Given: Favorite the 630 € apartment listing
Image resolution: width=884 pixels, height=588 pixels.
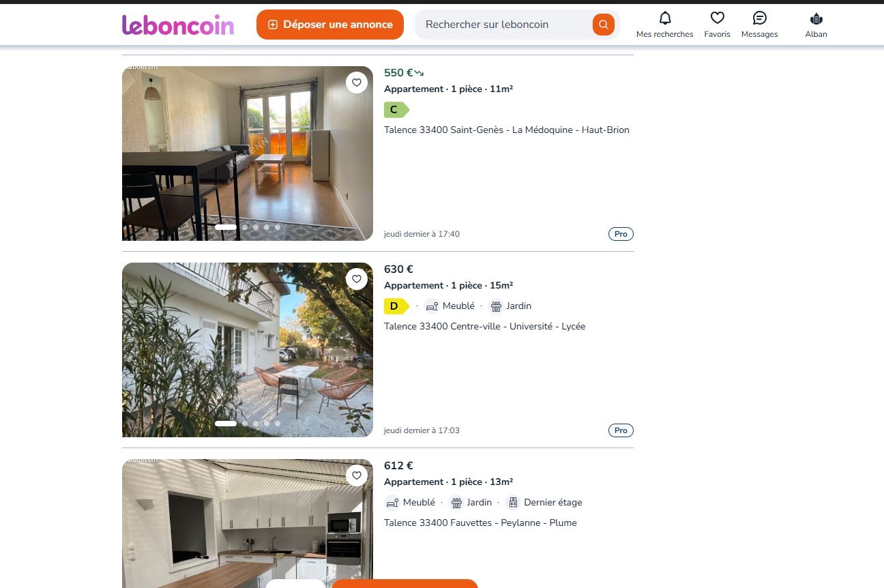Looking at the screenshot, I should point(356,279).
